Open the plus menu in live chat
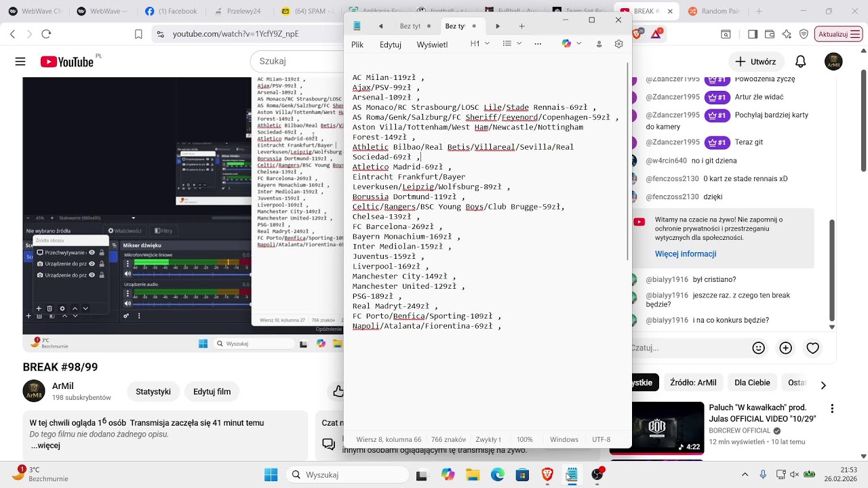The height and width of the screenshot is (488, 868). tap(785, 348)
